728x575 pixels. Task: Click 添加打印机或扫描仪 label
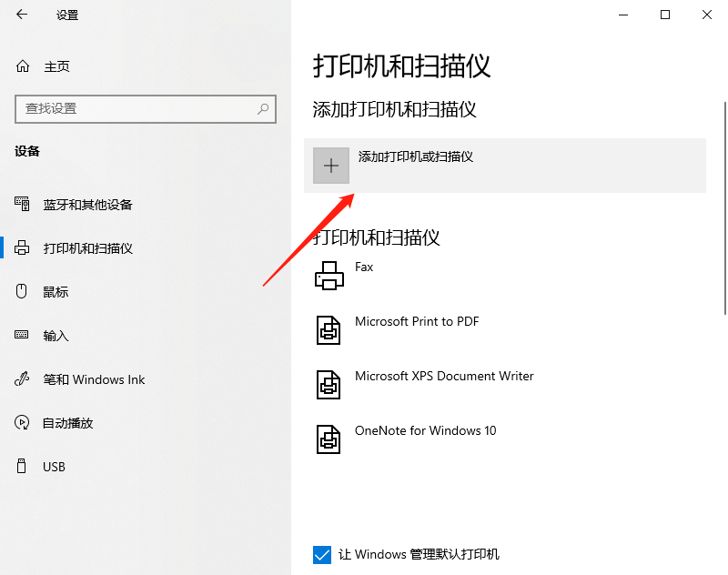[x=416, y=156]
